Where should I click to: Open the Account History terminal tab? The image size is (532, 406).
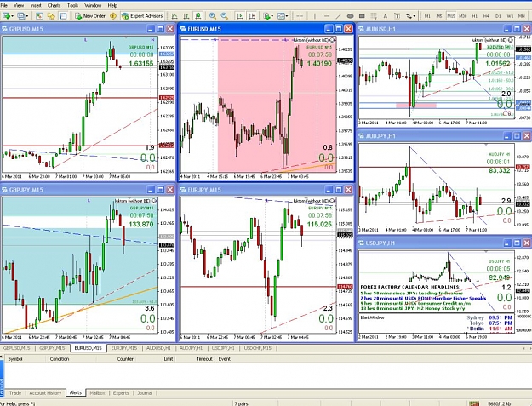click(x=45, y=392)
